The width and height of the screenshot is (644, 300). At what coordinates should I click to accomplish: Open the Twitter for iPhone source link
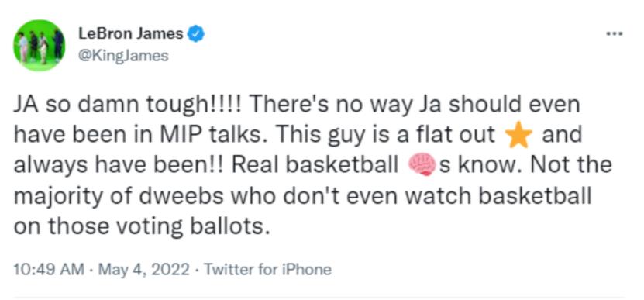(267, 270)
